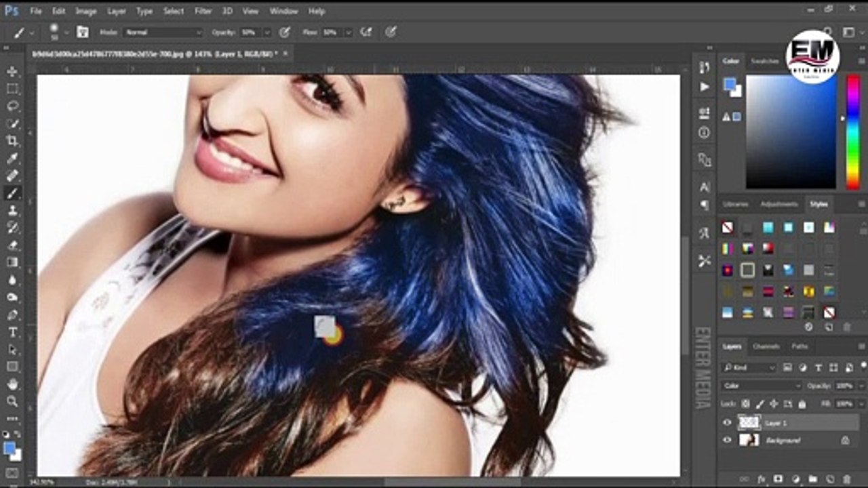
Task: Add layer mask in Layers panel
Action: point(778,479)
